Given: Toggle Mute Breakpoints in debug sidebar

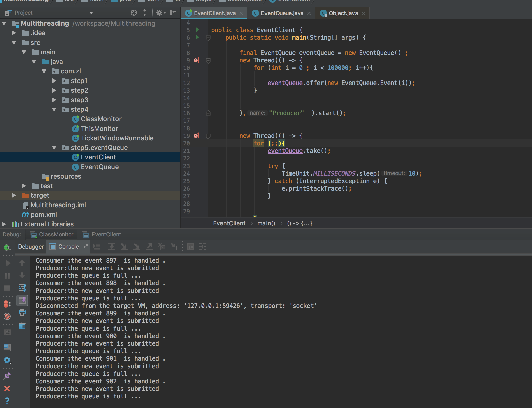Looking at the screenshot, I should tap(7, 316).
